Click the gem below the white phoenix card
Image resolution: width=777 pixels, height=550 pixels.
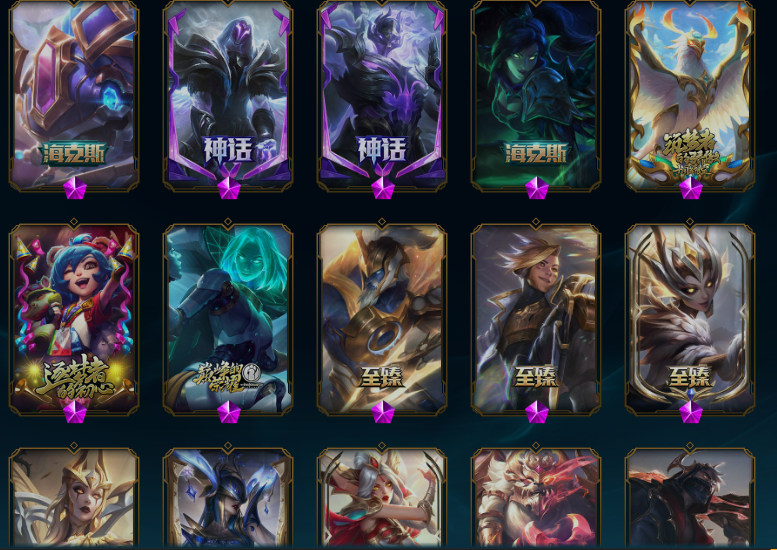point(691,188)
